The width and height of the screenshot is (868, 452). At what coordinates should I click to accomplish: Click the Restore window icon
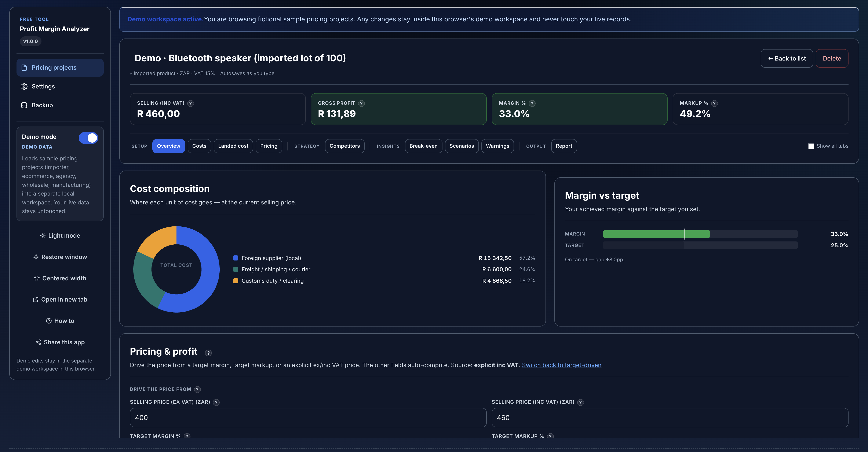point(36,257)
